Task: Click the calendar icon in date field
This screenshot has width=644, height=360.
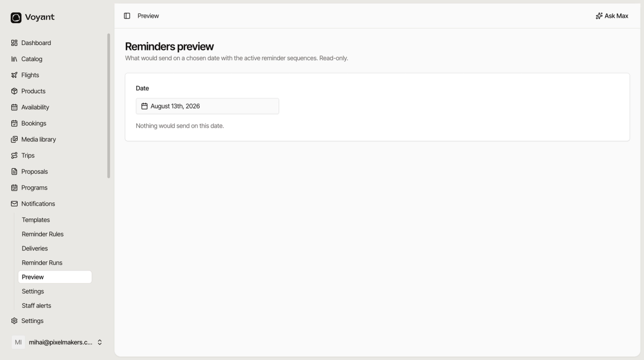Action: coord(144,106)
